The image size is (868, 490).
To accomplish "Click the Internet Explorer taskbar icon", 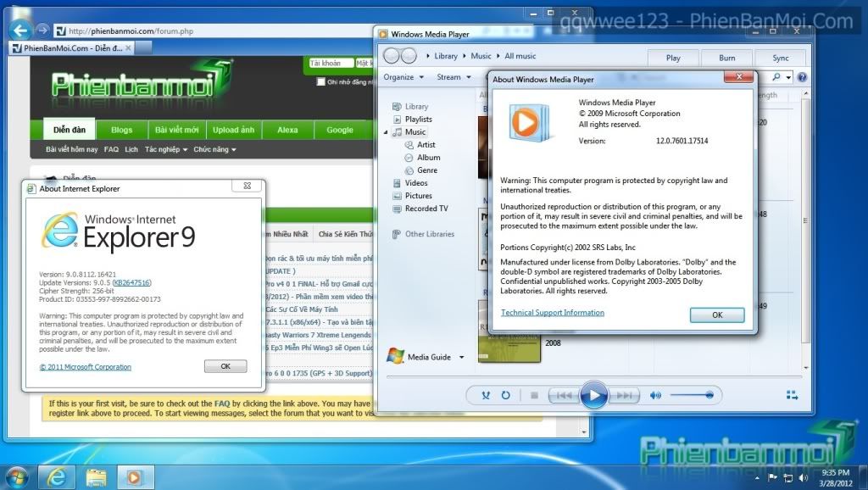I will point(57,476).
